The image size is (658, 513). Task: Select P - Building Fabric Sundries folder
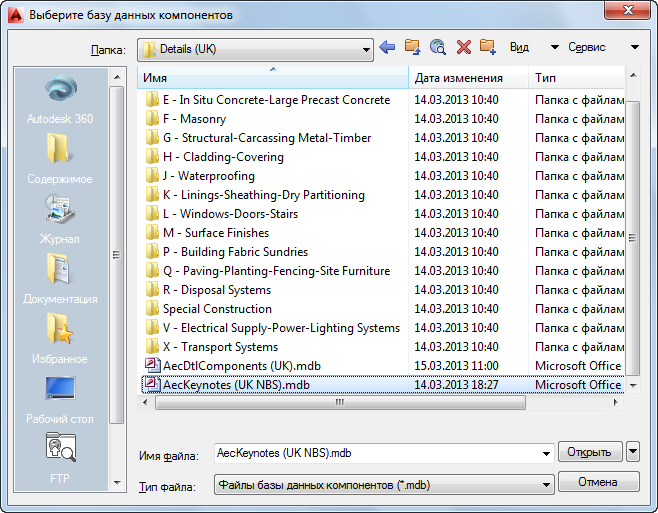click(235, 252)
